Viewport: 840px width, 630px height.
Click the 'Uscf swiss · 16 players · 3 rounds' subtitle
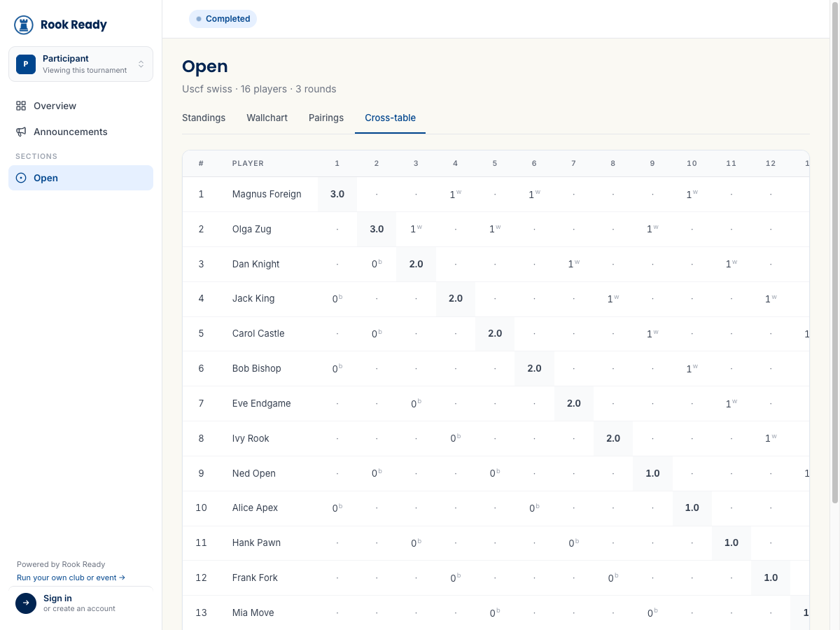coord(259,89)
